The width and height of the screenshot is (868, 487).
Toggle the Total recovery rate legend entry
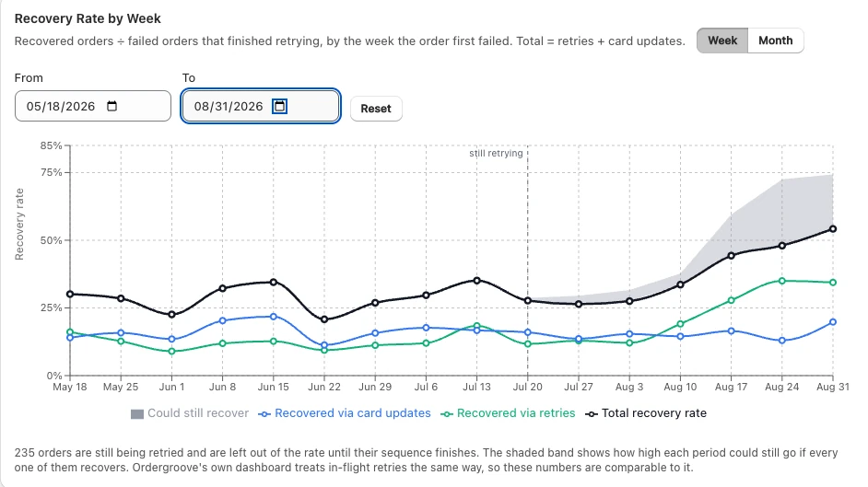click(x=646, y=413)
